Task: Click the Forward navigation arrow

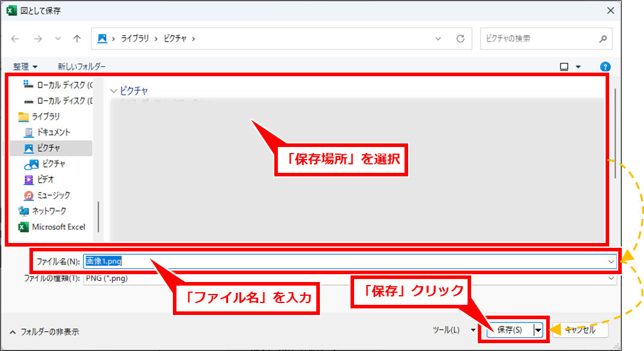Action: click(37, 38)
